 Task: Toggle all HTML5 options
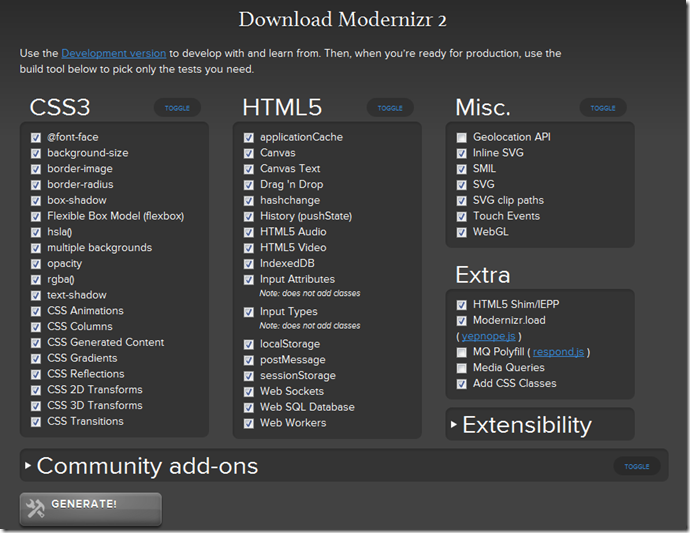[x=390, y=108]
